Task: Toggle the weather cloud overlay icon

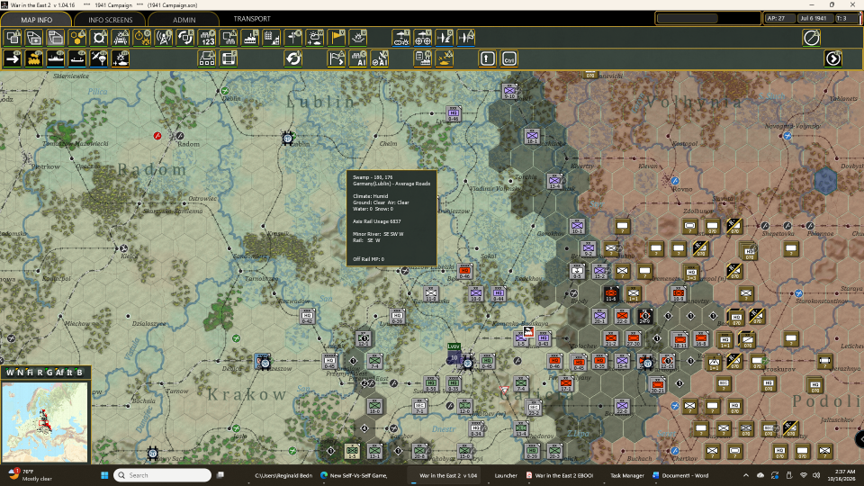Action: point(315,37)
